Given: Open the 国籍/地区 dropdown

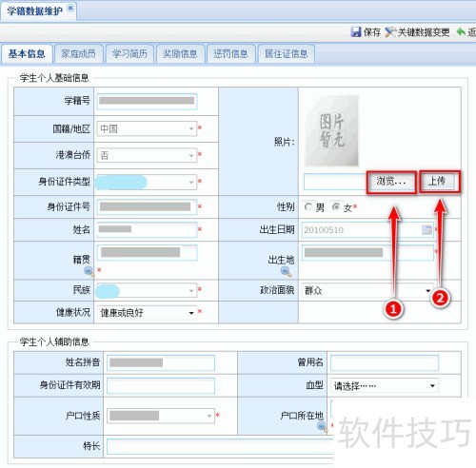Looking at the screenshot, I should tap(147, 128).
